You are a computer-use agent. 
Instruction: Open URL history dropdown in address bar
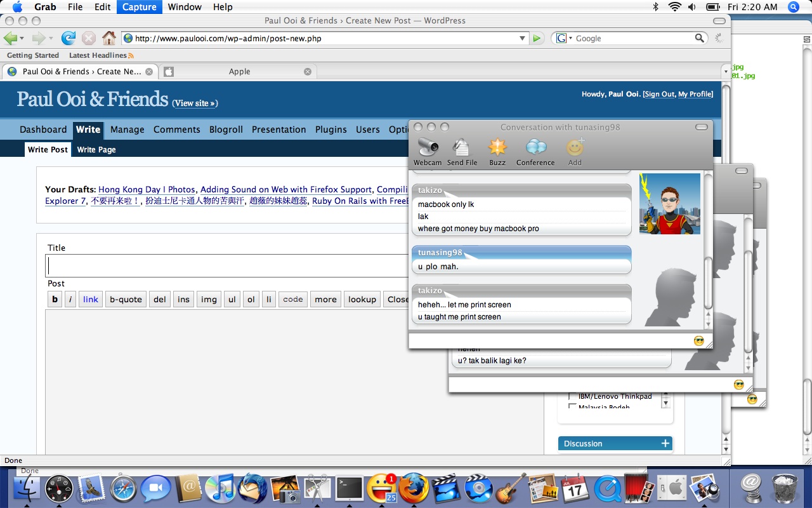point(523,38)
